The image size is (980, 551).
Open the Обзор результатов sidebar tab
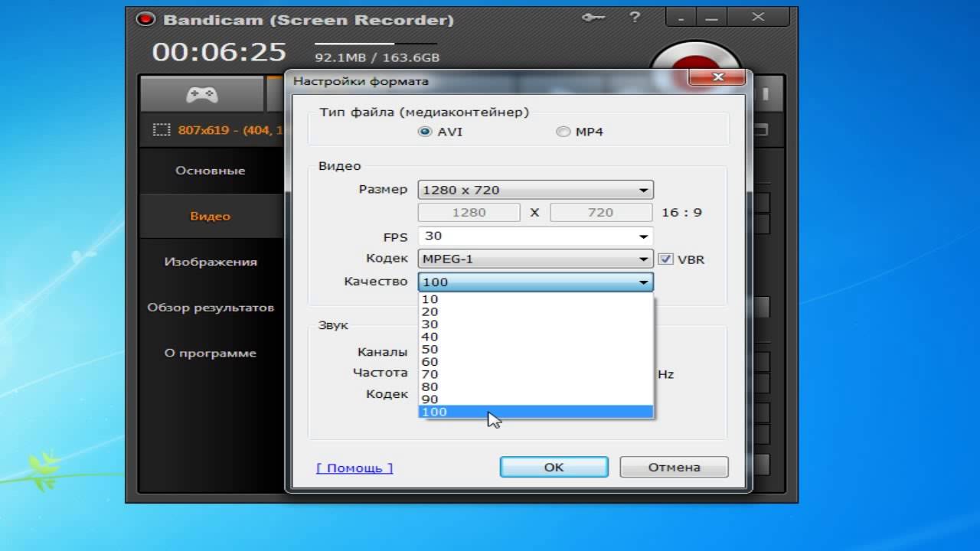pos(211,308)
